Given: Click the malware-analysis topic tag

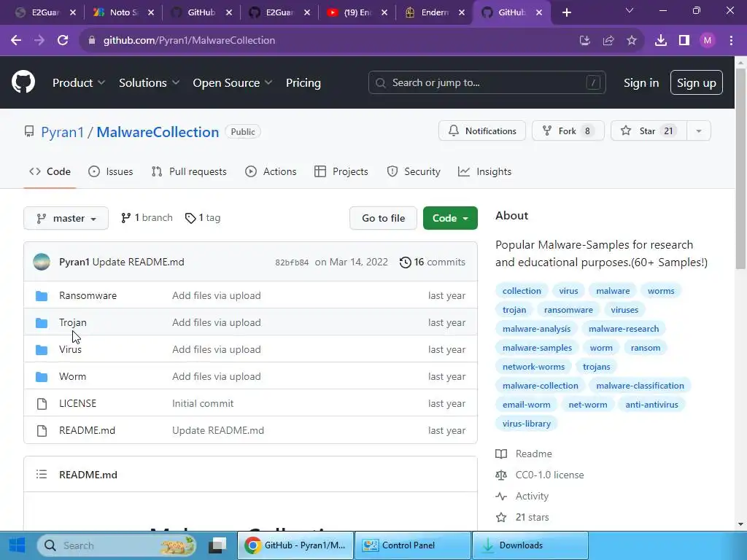Looking at the screenshot, I should point(536,329).
